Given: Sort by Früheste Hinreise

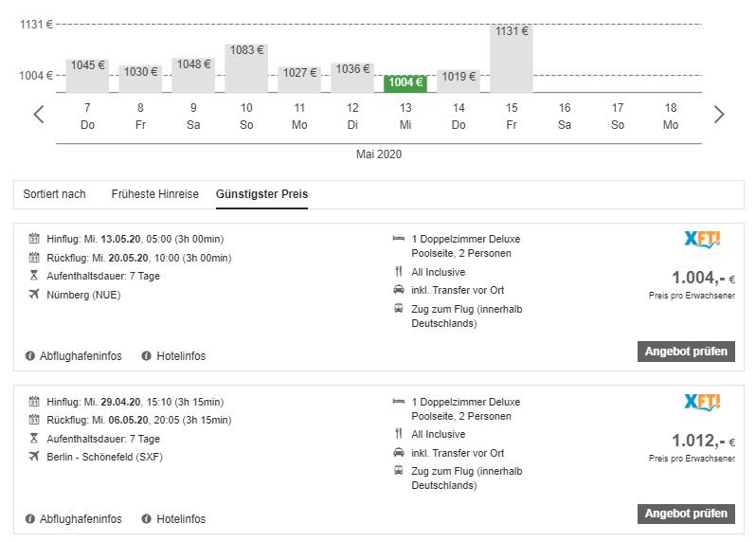Looking at the screenshot, I should pyautogui.click(x=154, y=194).
